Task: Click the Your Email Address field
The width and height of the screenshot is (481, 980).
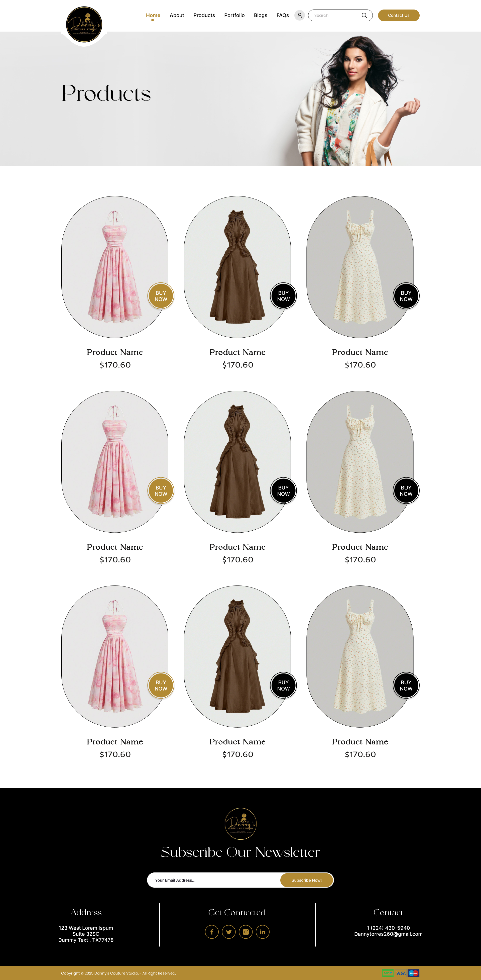Action: (214, 880)
